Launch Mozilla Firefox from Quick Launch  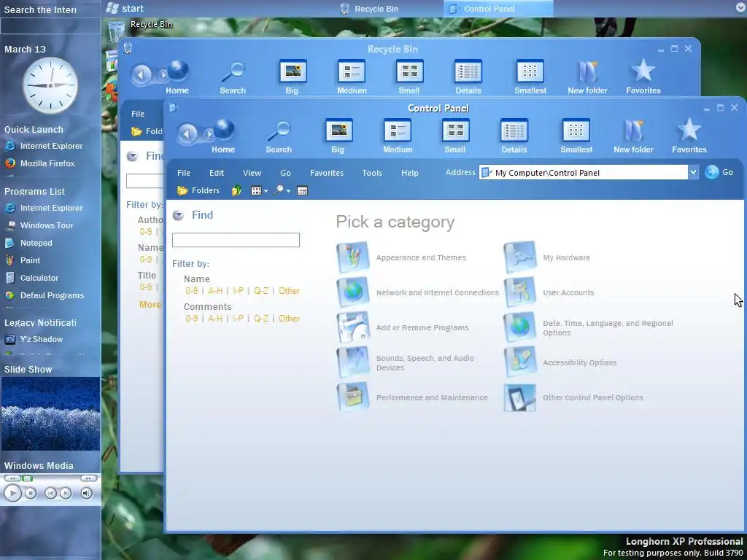[39, 163]
